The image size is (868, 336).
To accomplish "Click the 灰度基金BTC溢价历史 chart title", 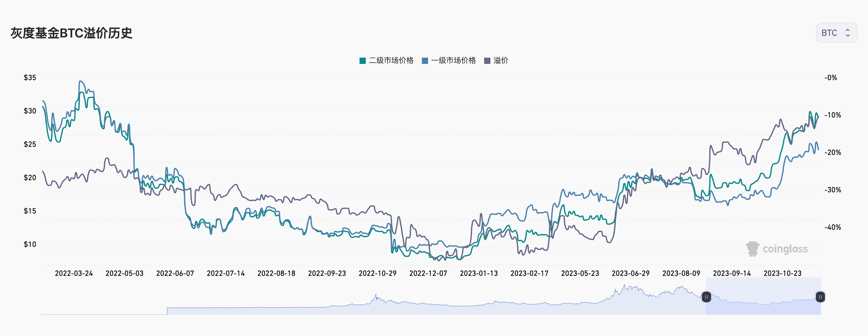I will coord(71,33).
